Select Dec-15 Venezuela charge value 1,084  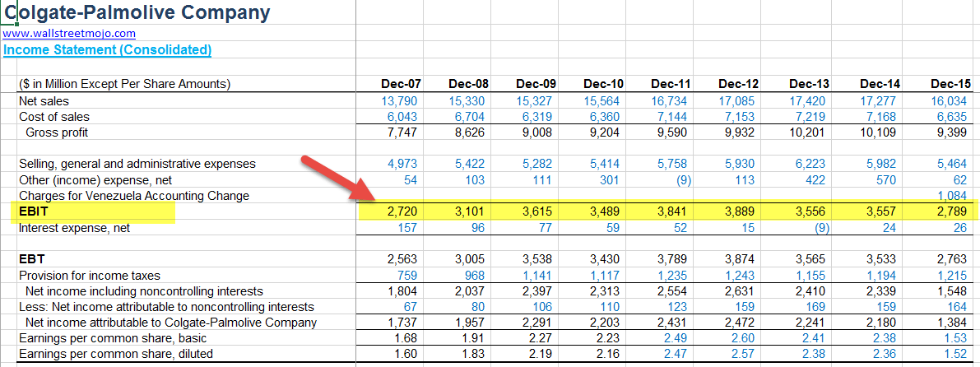953,196
